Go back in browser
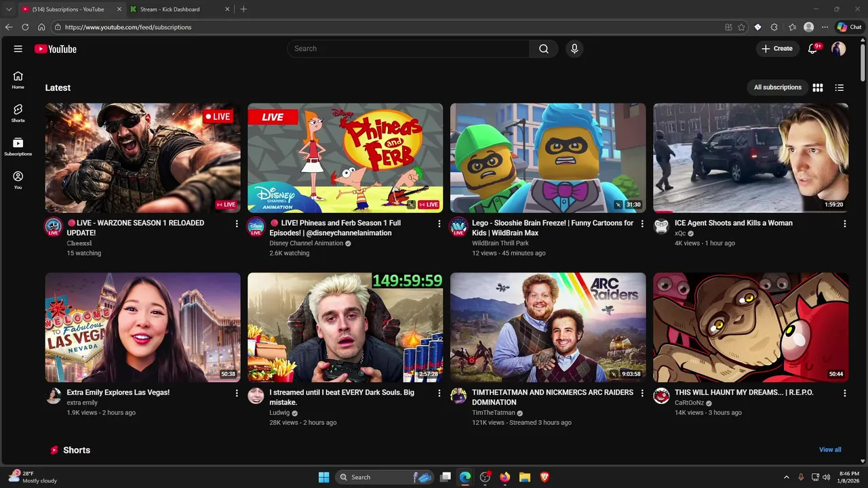This screenshot has width=868, height=488. tap(9, 27)
